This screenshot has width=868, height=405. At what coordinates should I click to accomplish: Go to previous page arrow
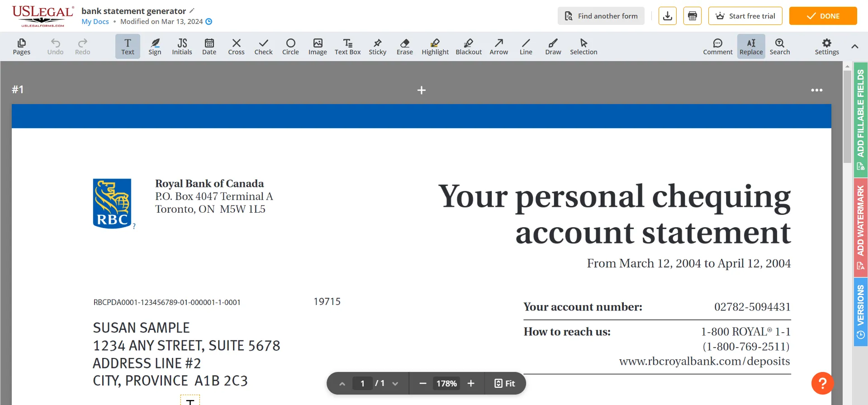[x=342, y=384]
